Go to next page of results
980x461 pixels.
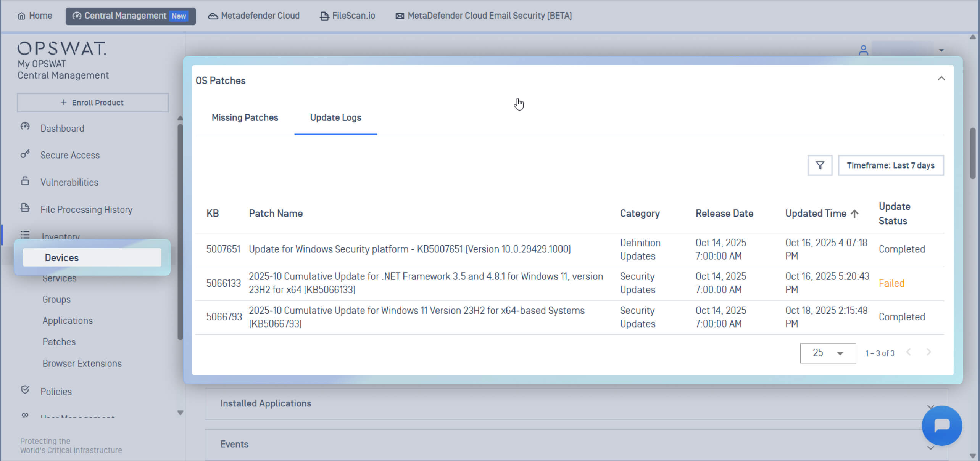(x=928, y=353)
